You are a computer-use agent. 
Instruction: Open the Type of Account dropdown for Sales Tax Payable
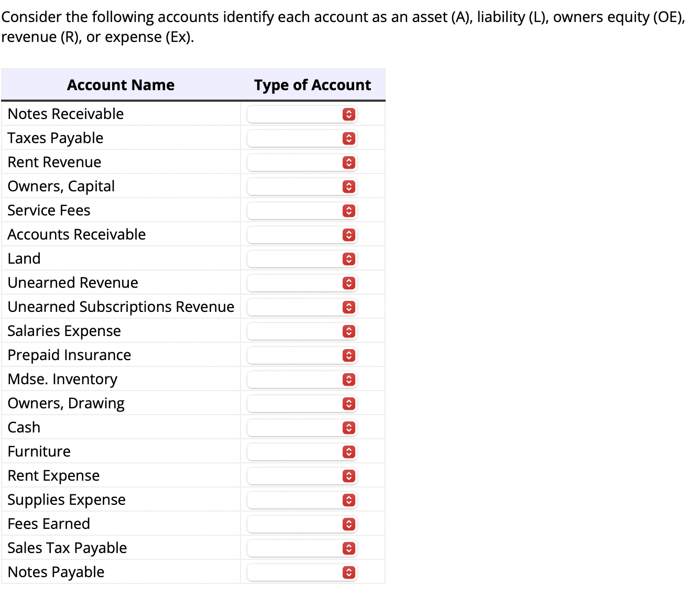(349, 548)
